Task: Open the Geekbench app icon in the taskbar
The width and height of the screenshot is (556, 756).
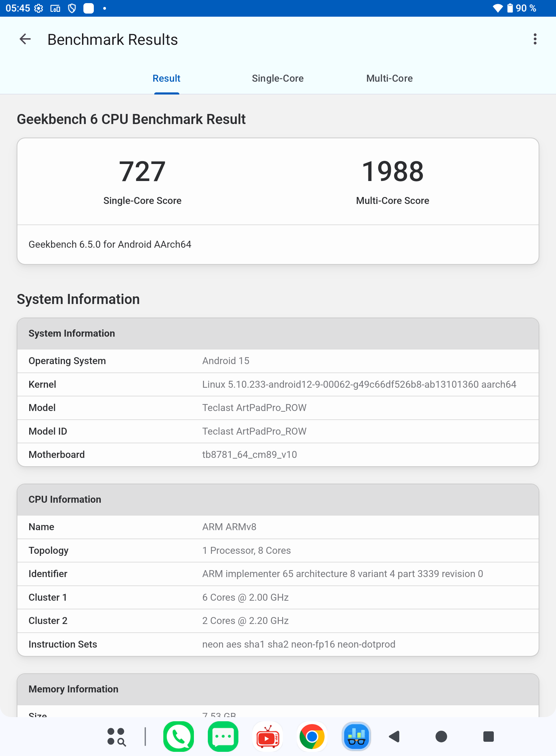Action: pos(356,736)
